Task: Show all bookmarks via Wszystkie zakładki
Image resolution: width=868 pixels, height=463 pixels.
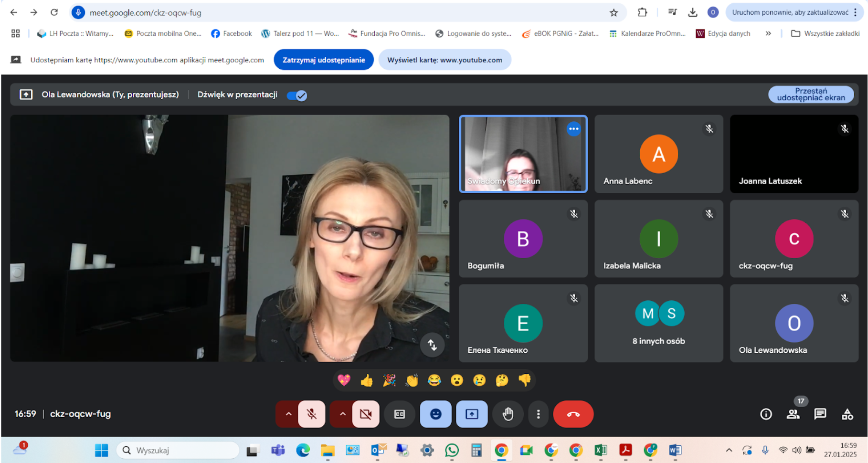Action: [x=826, y=33]
